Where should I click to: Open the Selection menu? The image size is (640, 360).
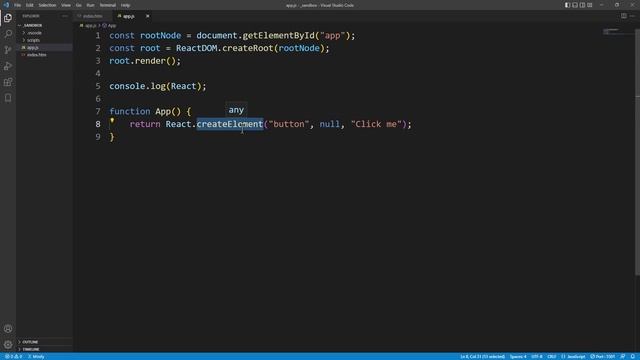pos(47,5)
